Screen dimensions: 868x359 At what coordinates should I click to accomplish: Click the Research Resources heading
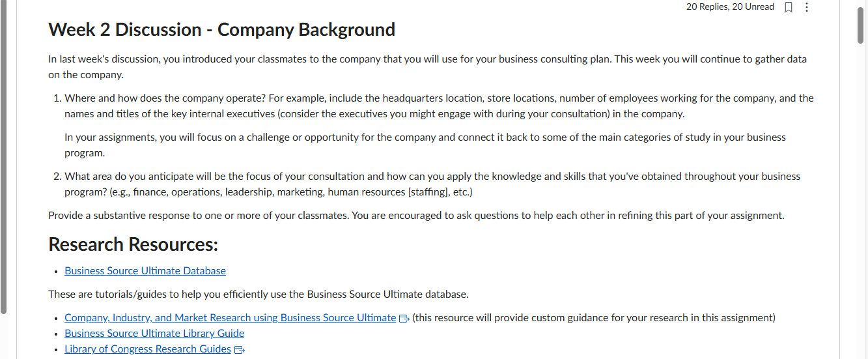[133, 244]
